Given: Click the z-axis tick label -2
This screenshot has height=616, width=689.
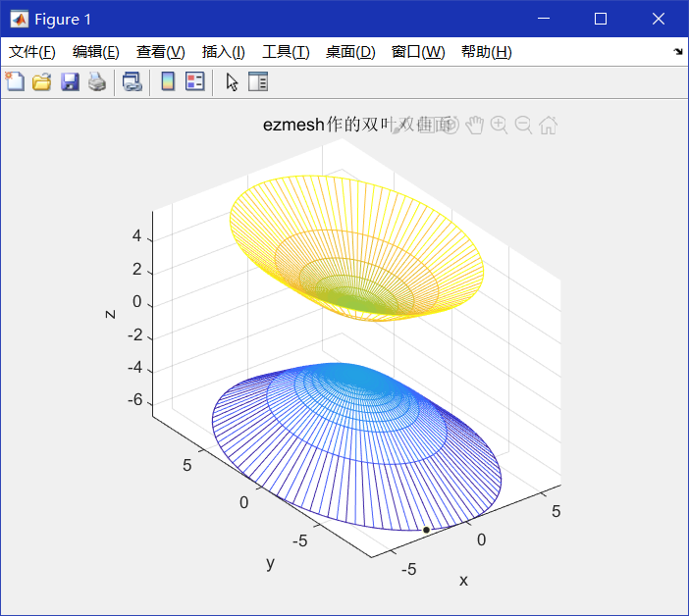Looking at the screenshot, I should pos(135,334).
